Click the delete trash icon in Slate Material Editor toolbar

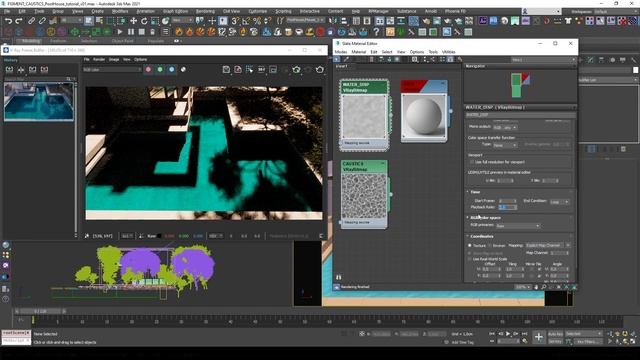pos(371,60)
